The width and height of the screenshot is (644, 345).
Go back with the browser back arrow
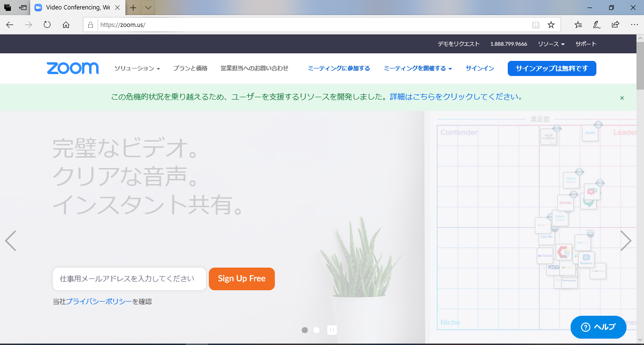click(10, 25)
